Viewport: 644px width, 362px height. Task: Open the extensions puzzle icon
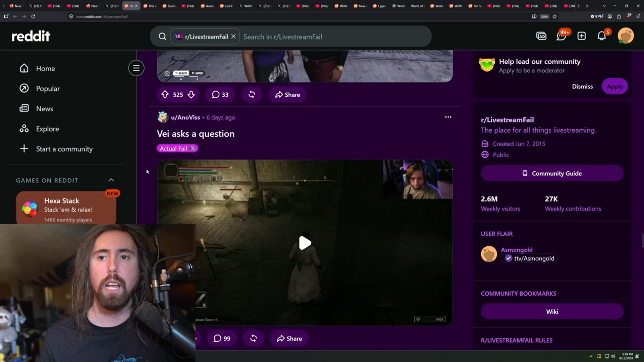619,16
